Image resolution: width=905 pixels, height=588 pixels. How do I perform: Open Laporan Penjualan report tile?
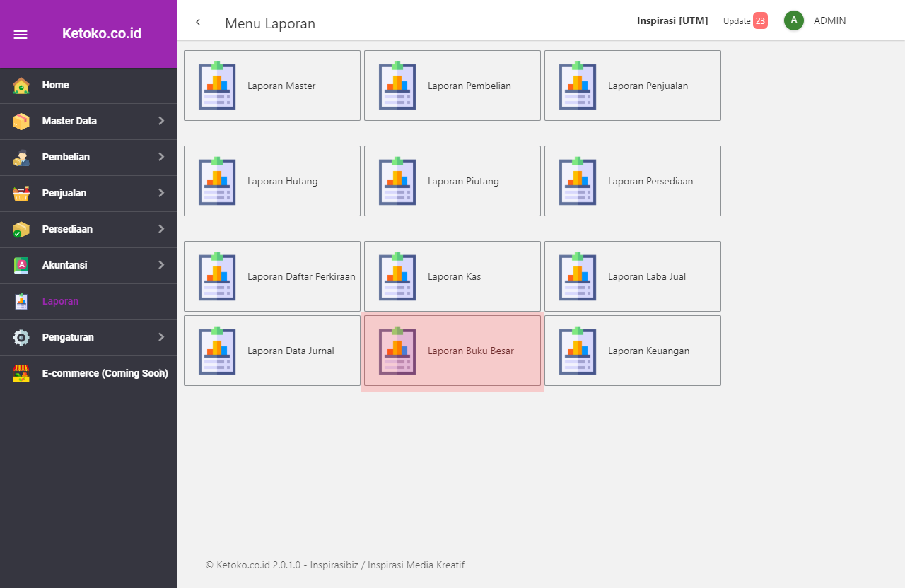633,86
